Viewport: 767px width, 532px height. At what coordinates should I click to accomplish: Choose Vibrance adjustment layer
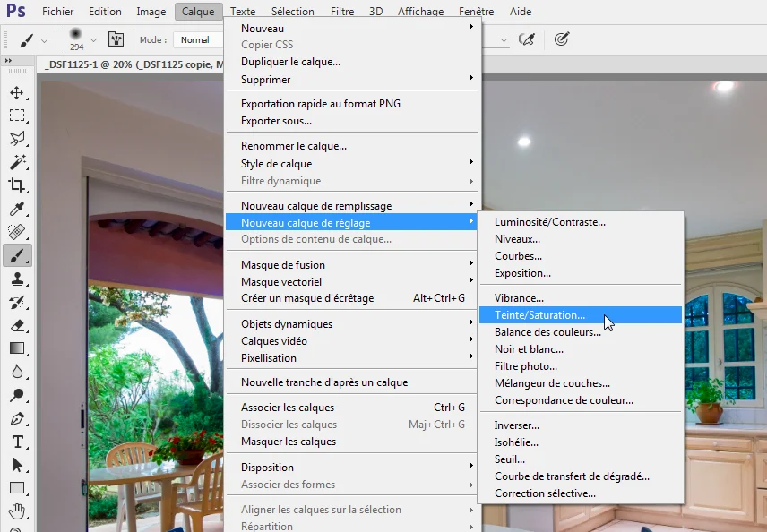(x=581, y=297)
